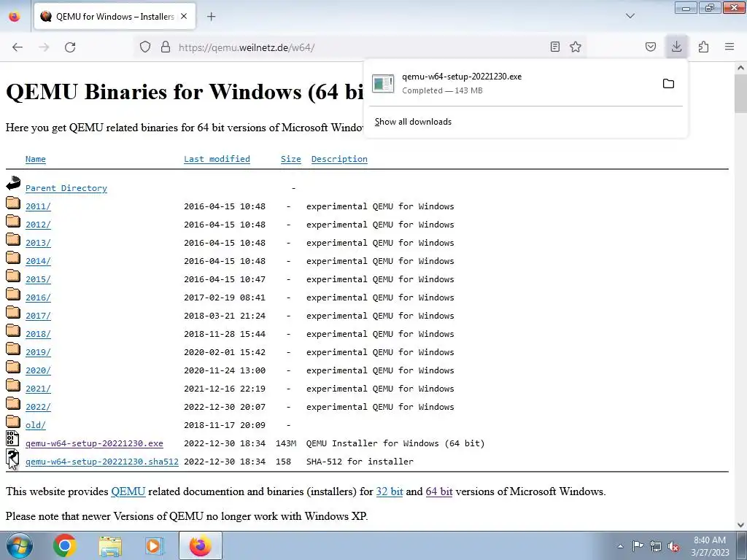747x560 pixels.
Task: Open containing folder for downloaded file
Action: (668, 84)
